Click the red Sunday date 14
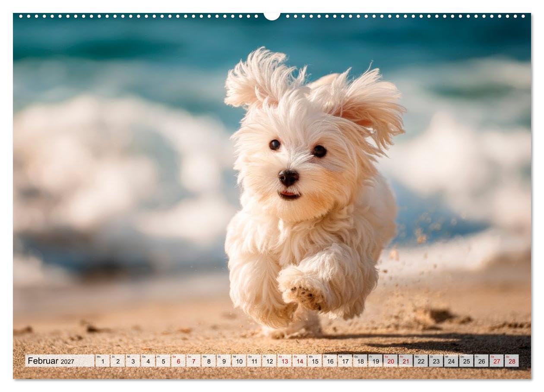Screen dimensions: 544x392 [299, 361]
